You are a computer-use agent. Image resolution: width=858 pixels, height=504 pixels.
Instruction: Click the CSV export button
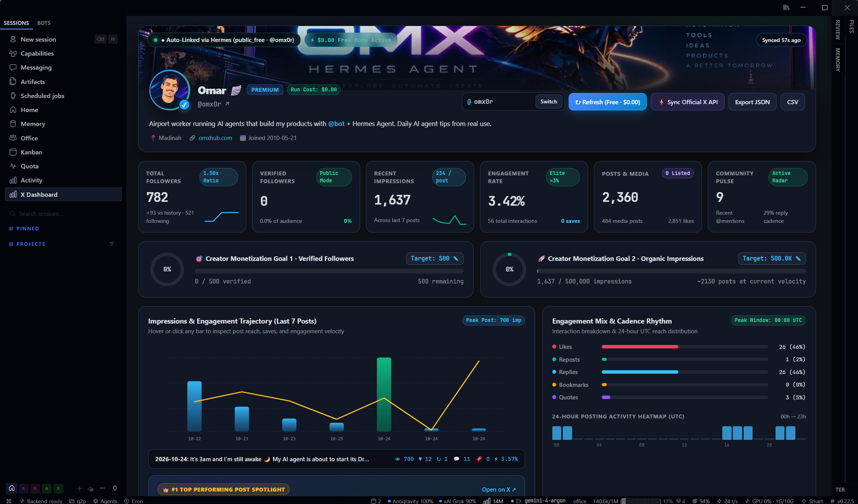(793, 102)
